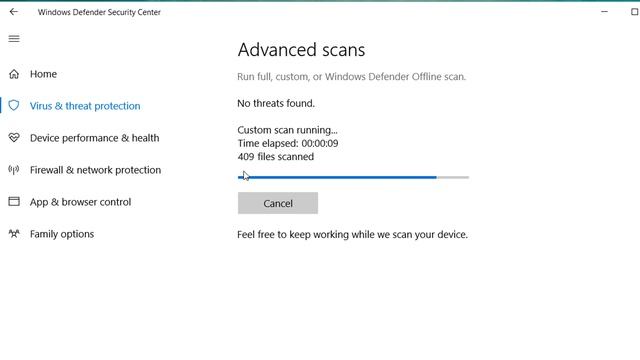Click the Family options people icon
This screenshot has height=360, width=640.
14,234
